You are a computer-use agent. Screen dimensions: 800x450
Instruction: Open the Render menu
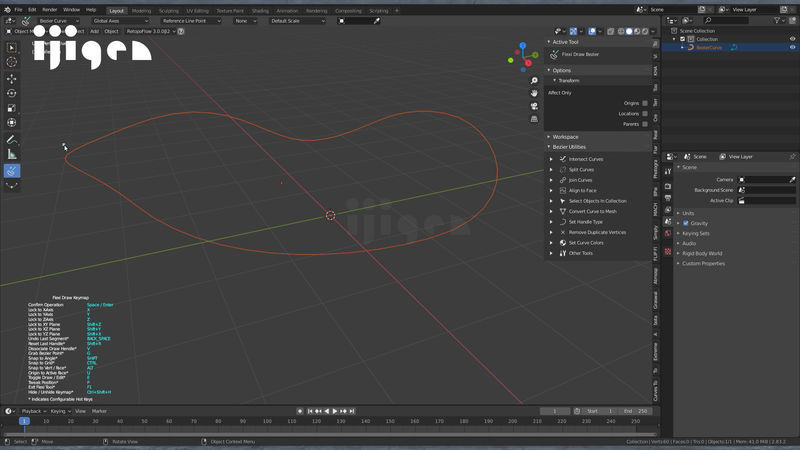click(49, 10)
